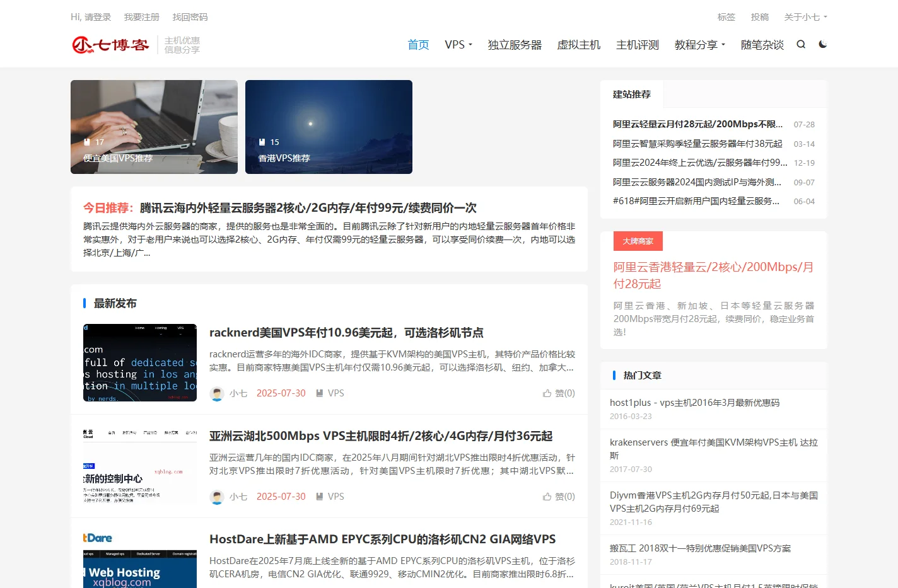This screenshot has width=898, height=588.
Task: Toggle dark mode moon icon
Action: tap(822, 44)
